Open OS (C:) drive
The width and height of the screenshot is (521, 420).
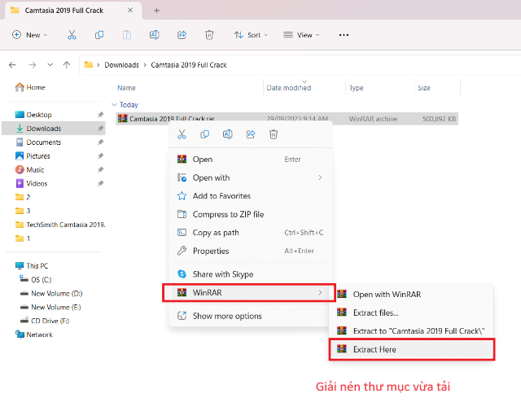point(36,279)
